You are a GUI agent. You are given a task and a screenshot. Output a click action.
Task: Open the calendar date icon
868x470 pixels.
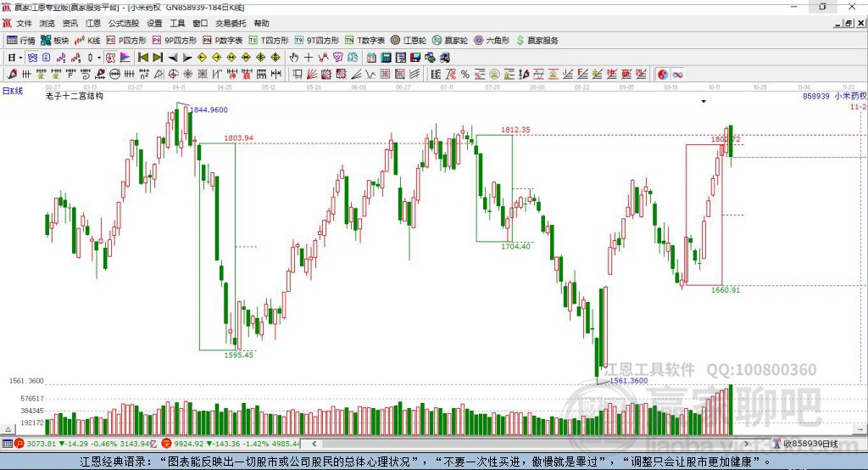(371, 57)
